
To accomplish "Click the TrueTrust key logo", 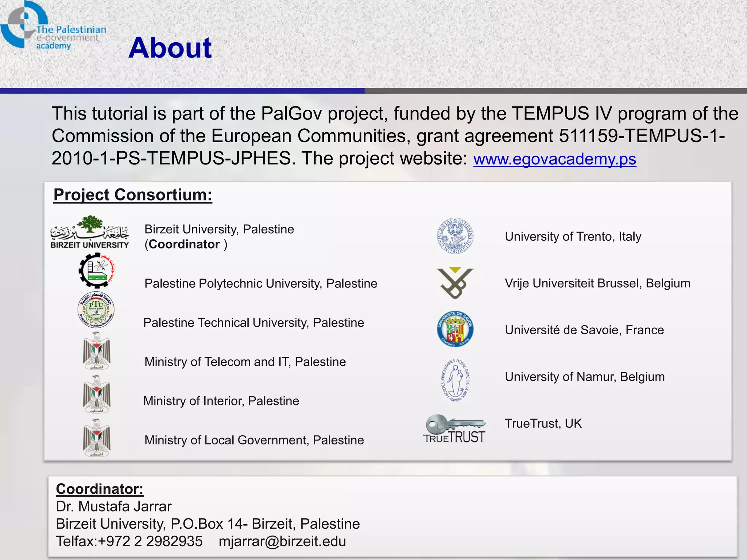I will [455, 429].
